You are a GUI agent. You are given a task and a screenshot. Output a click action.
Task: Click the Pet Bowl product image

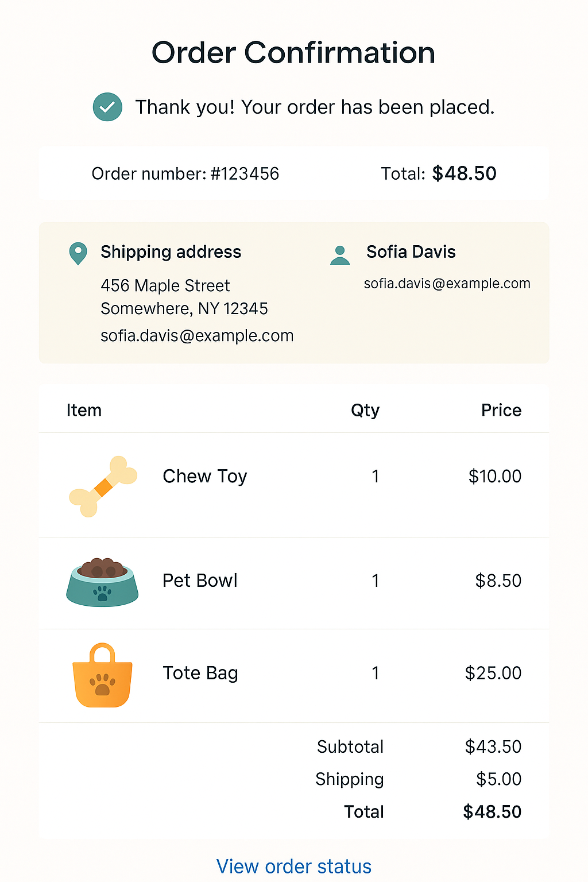click(x=102, y=582)
